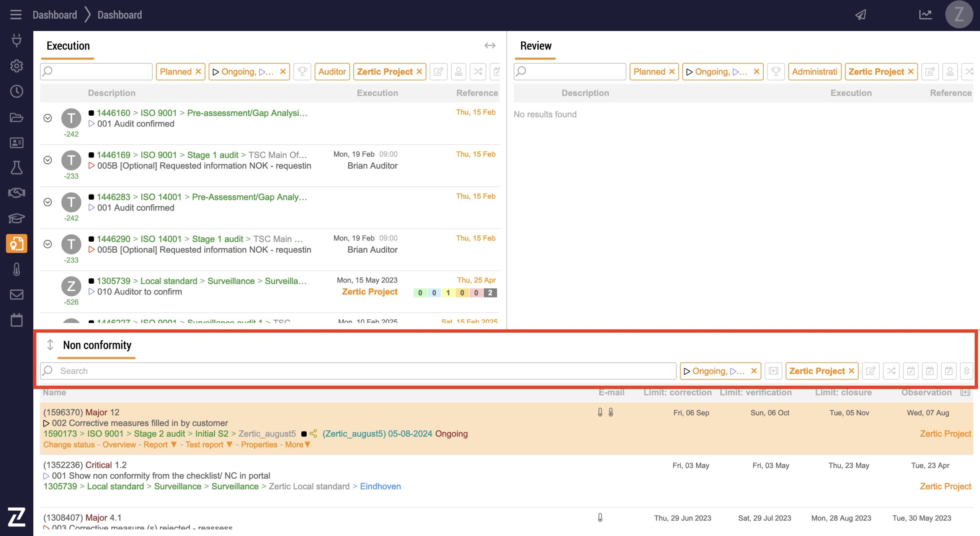Screen dimensions: 980x536
Task: Click the handshake icon in the sidebar
Action: pyautogui.click(x=16, y=193)
